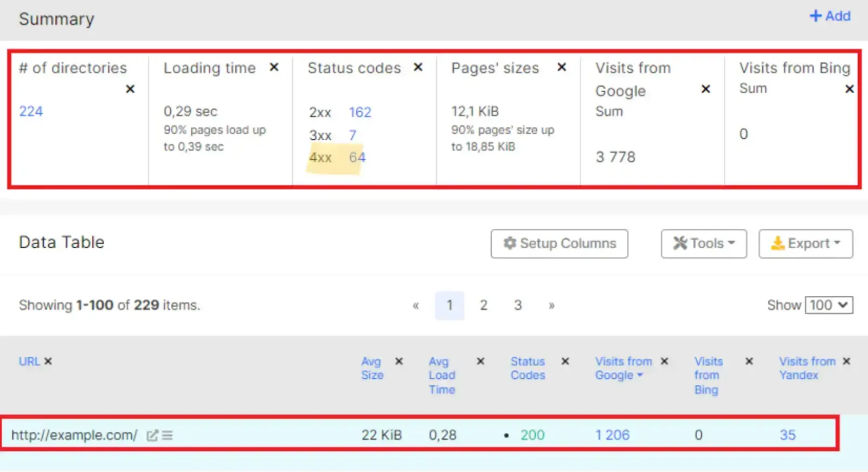This screenshot has height=472, width=868.
Task: Click the plus icon next to Add
Action: [x=815, y=16]
